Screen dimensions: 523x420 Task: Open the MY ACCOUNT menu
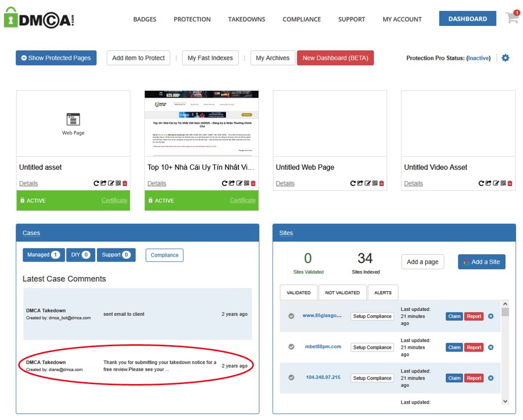click(x=402, y=19)
